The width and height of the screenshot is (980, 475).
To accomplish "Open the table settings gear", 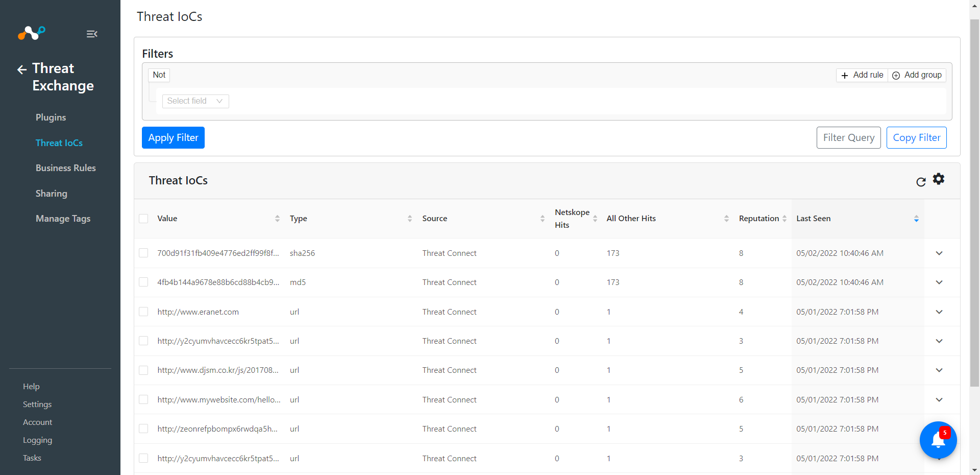I will tap(940, 179).
